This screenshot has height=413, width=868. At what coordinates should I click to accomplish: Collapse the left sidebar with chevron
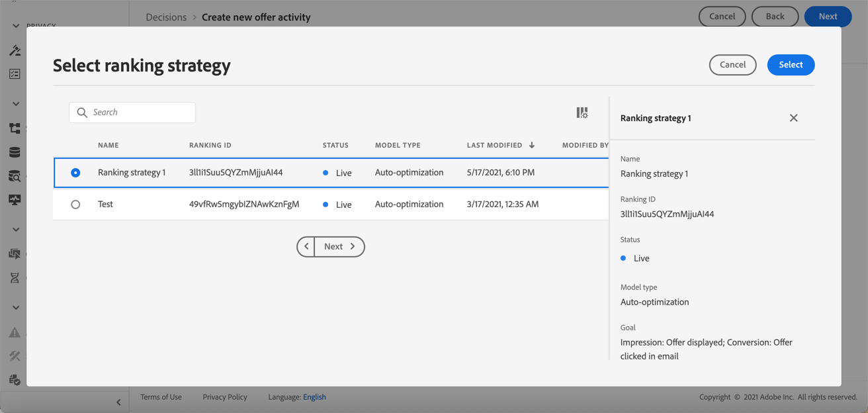(118, 402)
